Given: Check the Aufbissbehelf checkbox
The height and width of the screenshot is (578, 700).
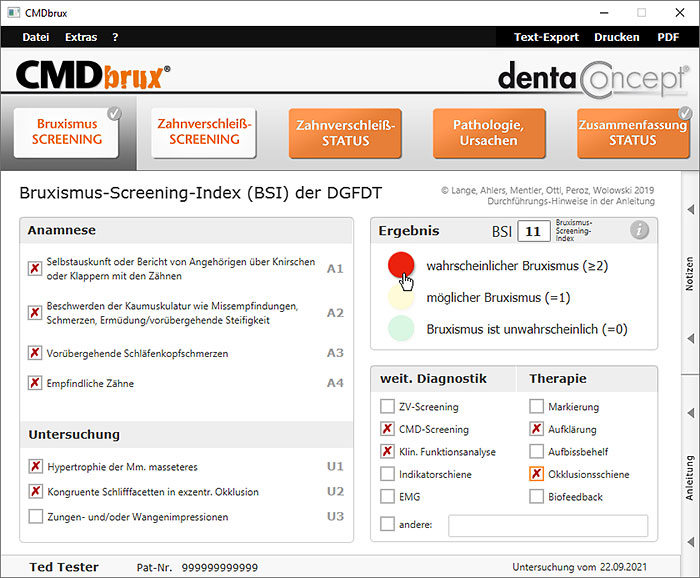Looking at the screenshot, I should coord(536,451).
